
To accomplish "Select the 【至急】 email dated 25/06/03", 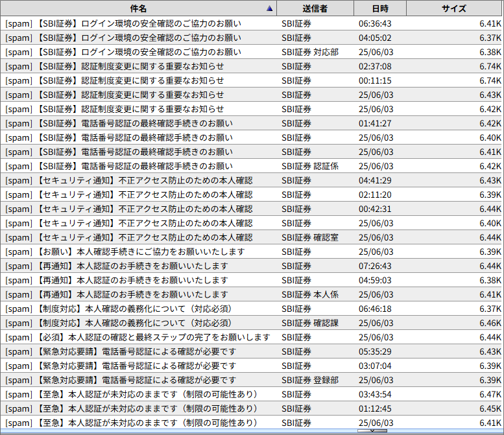I will click(251, 423).
